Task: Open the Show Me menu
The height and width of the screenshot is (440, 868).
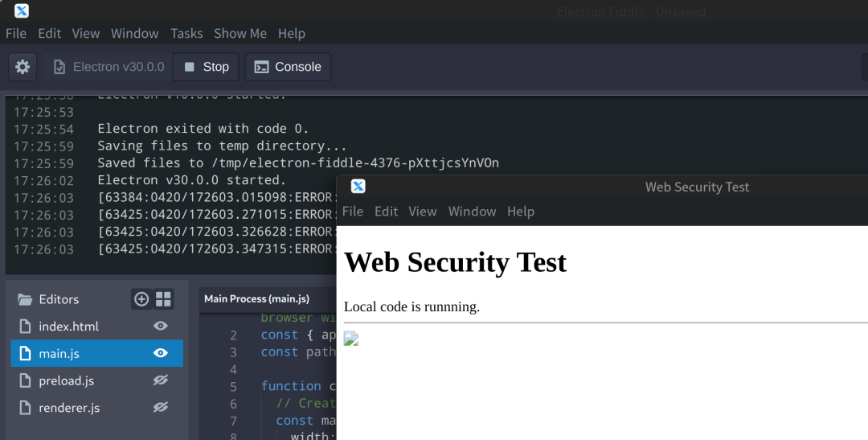Action: (x=240, y=33)
